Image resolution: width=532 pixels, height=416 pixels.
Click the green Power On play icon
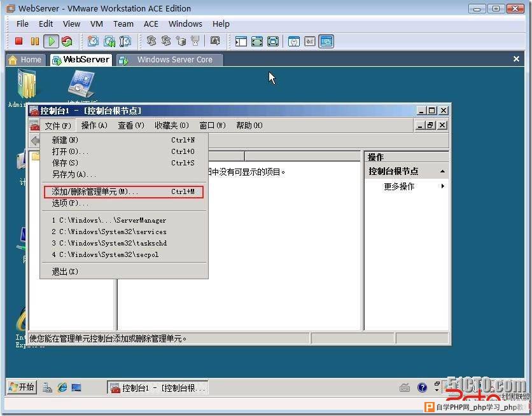point(52,41)
